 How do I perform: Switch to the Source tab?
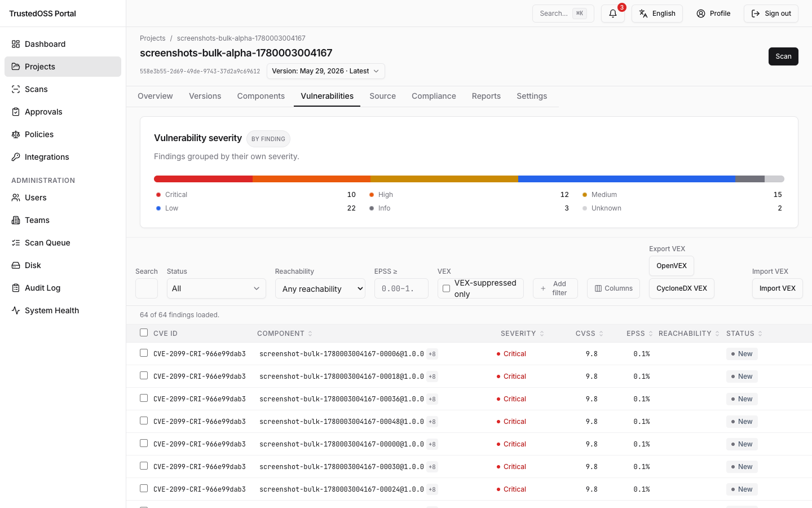pos(382,96)
